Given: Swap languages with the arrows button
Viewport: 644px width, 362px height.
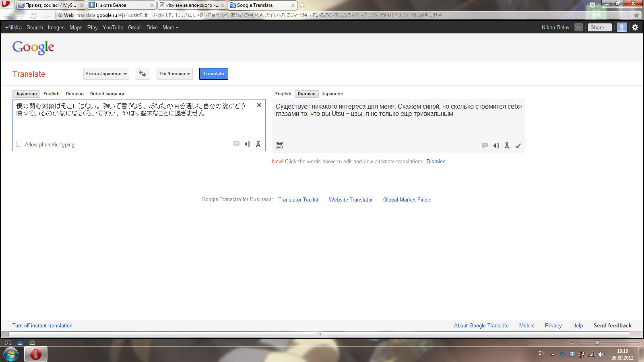Looking at the screenshot, I should coord(142,74).
